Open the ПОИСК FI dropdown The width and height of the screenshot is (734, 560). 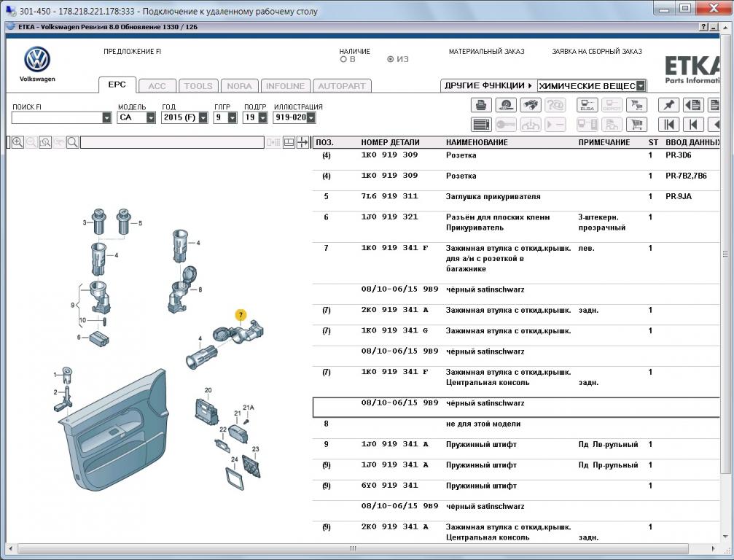[106, 117]
